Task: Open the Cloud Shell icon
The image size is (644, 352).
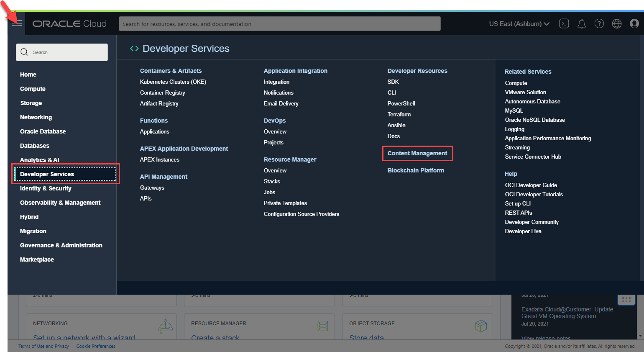Action: coord(564,23)
